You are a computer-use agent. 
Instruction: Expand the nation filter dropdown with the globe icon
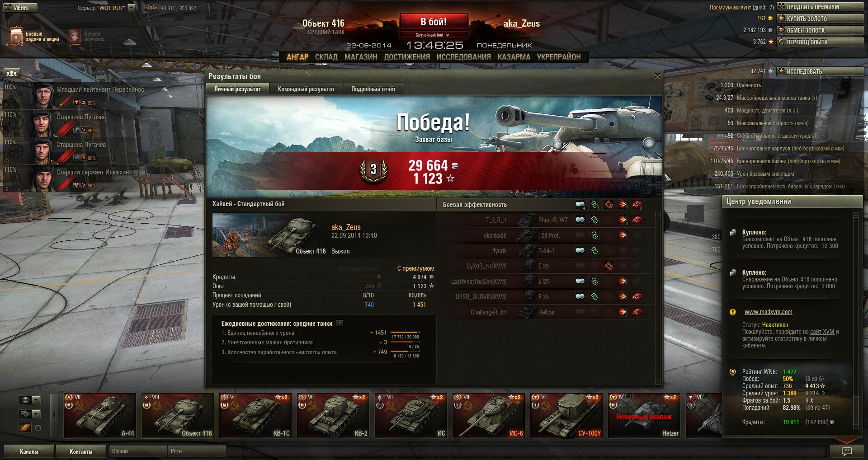30,400
